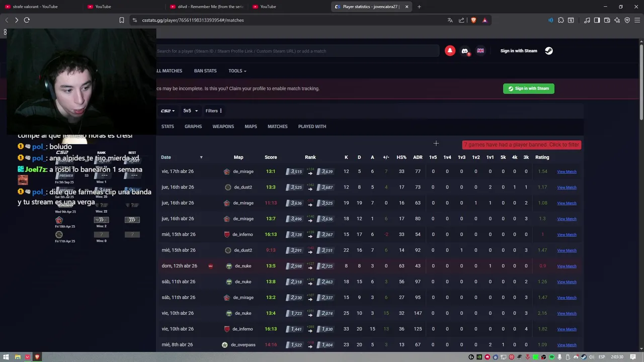Click header Sign in with Steam link

pos(519,51)
